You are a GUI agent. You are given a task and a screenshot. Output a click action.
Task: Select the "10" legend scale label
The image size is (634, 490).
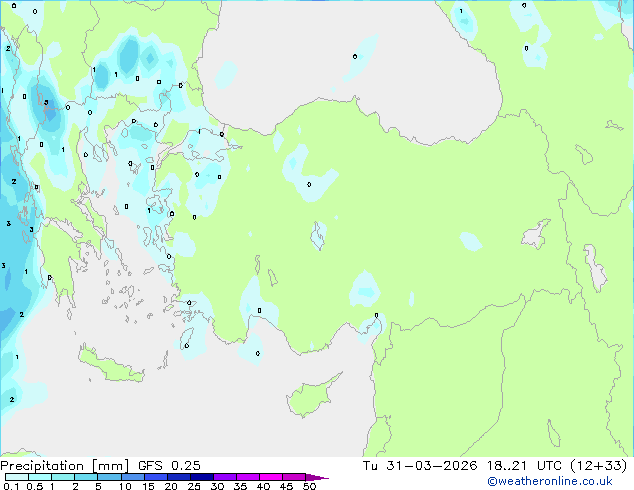tap(125, 486)
